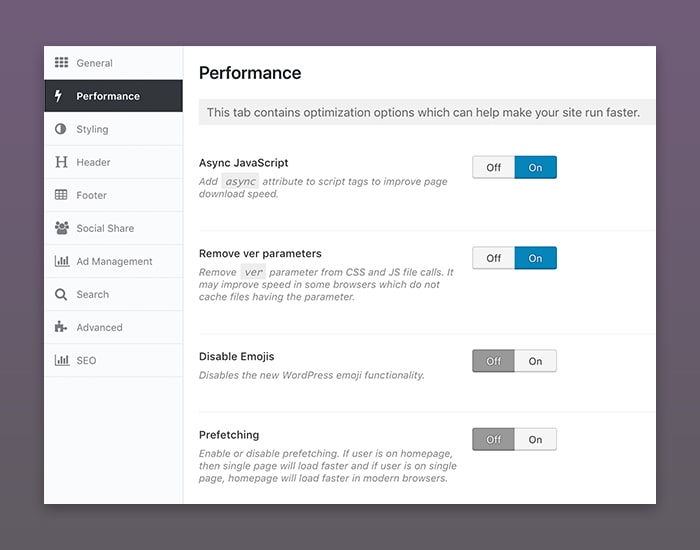Click the Footer table icon

point(61,195)
